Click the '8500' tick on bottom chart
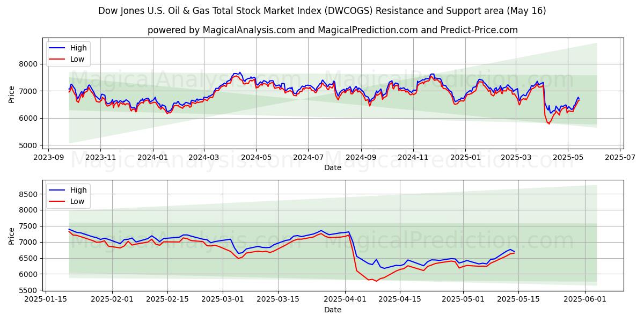 point(29,194)
